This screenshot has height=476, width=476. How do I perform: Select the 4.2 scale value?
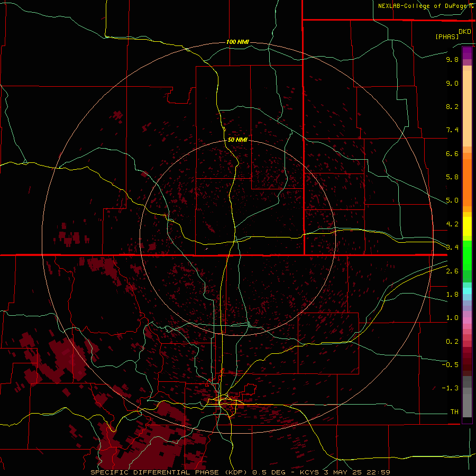(x=452, y=224)
